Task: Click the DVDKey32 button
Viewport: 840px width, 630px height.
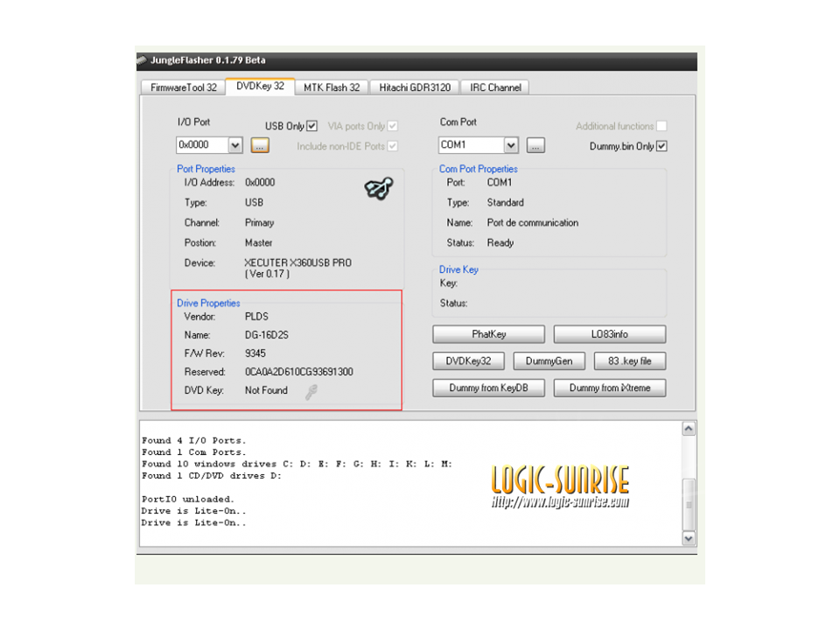Action: pyautogui.click(x=469, y=361)
